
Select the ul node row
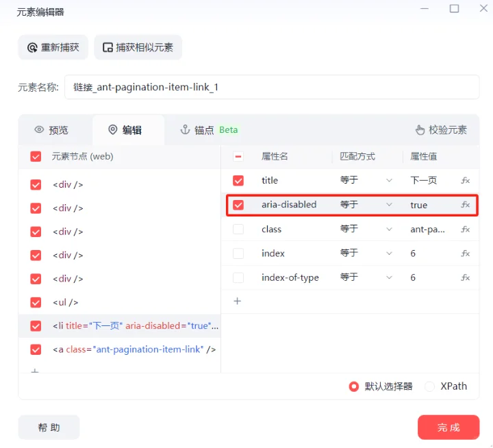(x=120, y=302)
